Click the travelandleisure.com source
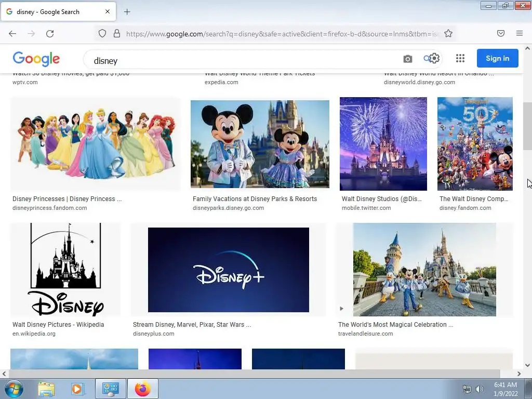Image resolution: width=532 pixels, height=399 pixels. click(x=365, y=334)
